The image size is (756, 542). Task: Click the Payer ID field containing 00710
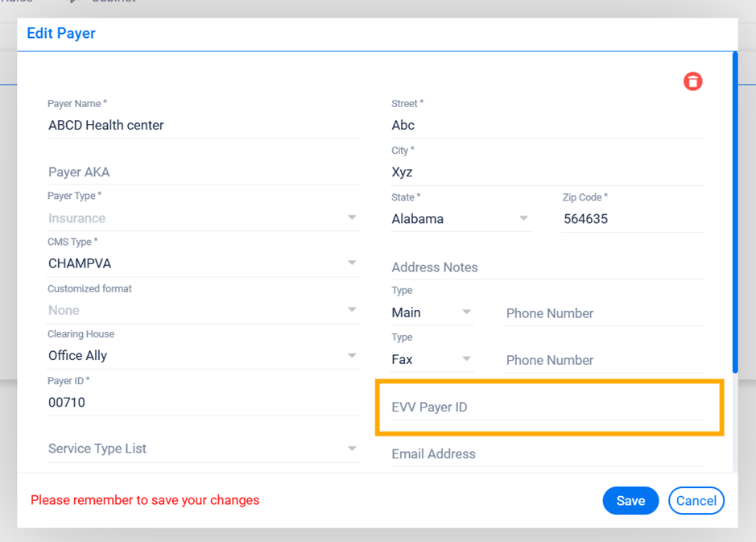[201, 403]
